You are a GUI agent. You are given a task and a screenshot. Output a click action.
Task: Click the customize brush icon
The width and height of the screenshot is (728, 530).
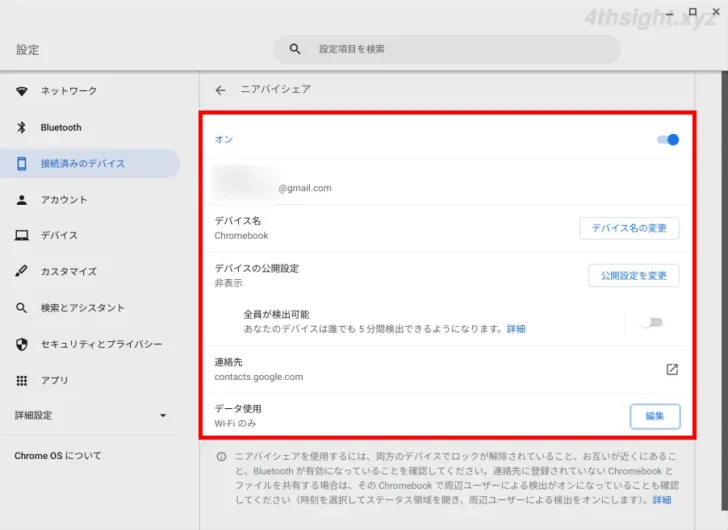point(21,271)
